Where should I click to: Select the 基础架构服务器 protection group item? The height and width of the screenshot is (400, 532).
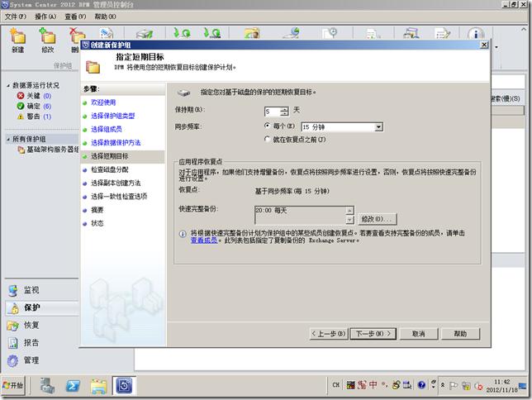(x=48, y=150)
